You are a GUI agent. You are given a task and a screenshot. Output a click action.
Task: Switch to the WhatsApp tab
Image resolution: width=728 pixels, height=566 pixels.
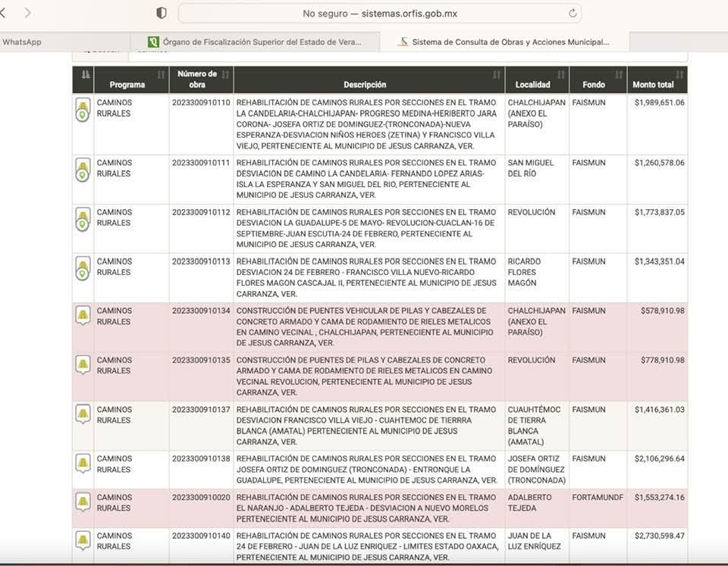pos(23,42)
